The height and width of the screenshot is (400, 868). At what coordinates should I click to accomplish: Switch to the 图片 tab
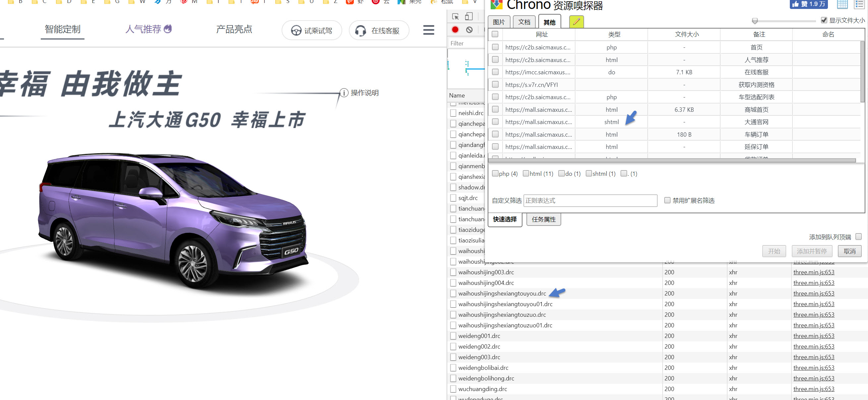pyautogui.click(x=499, y=22)
